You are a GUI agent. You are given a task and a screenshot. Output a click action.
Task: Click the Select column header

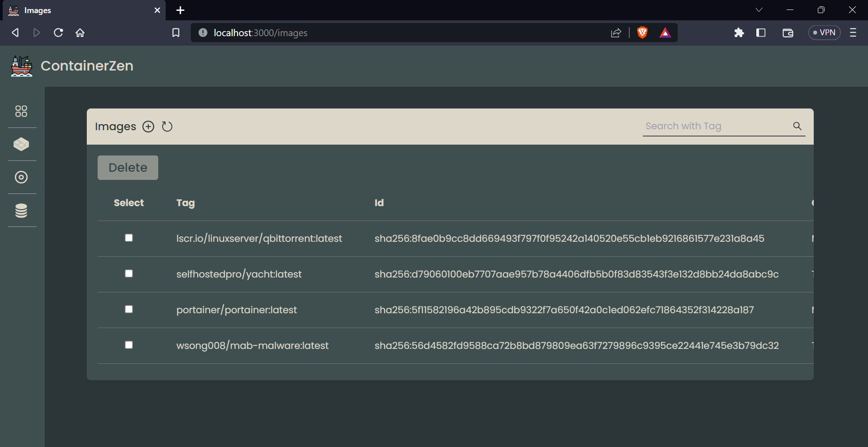pyautogui.click(x=129, y=203)
